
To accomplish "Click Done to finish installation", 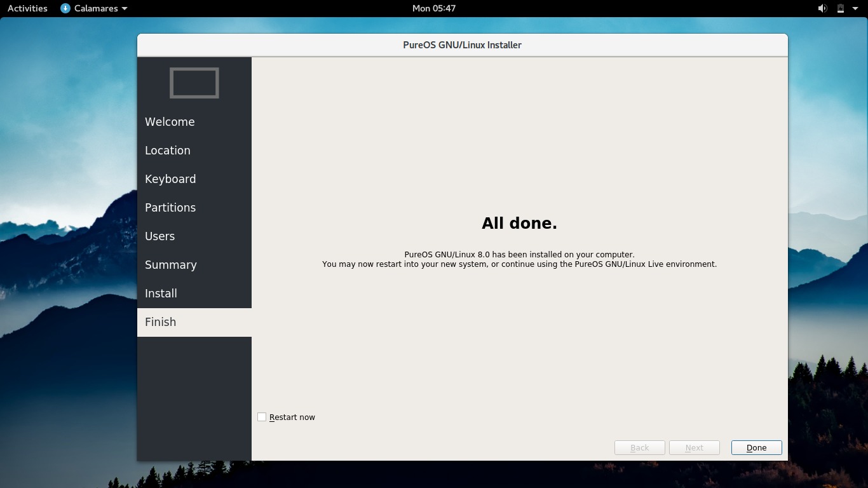I will coord(756,447).
